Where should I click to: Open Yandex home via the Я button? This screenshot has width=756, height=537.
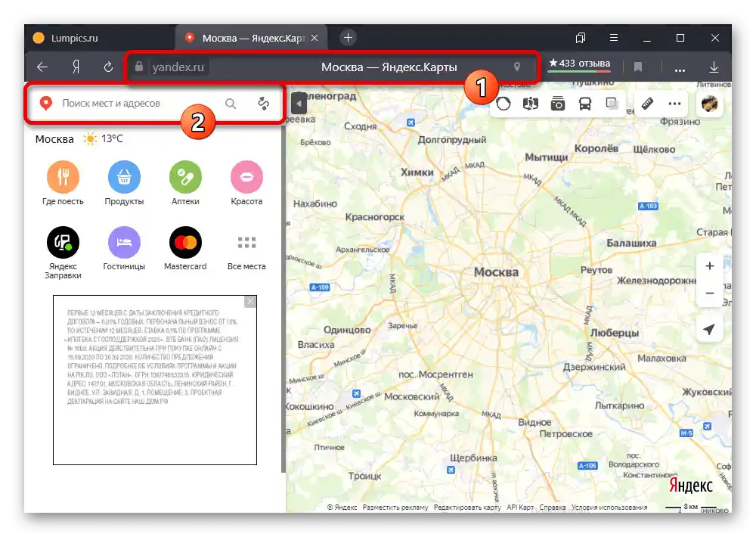click(x=76, y=67)
